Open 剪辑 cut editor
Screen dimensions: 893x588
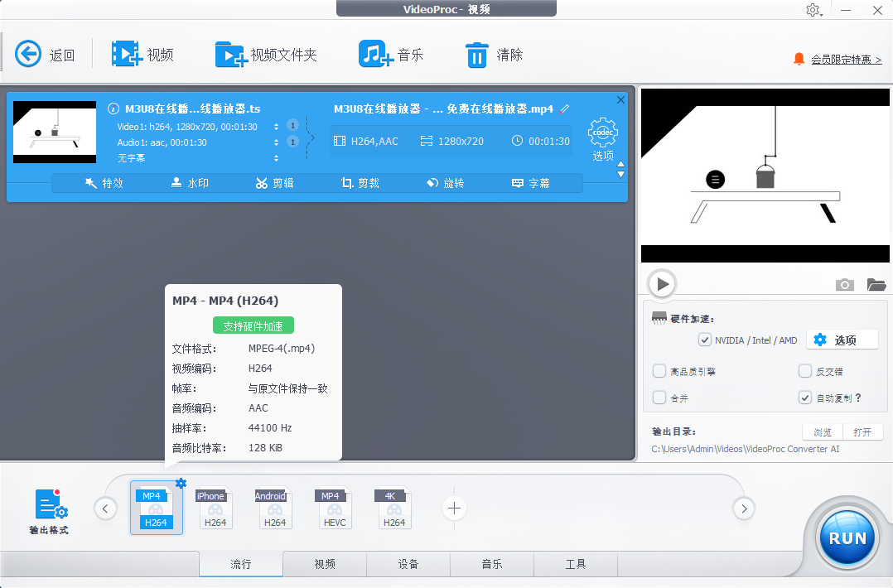coord(274,183)
